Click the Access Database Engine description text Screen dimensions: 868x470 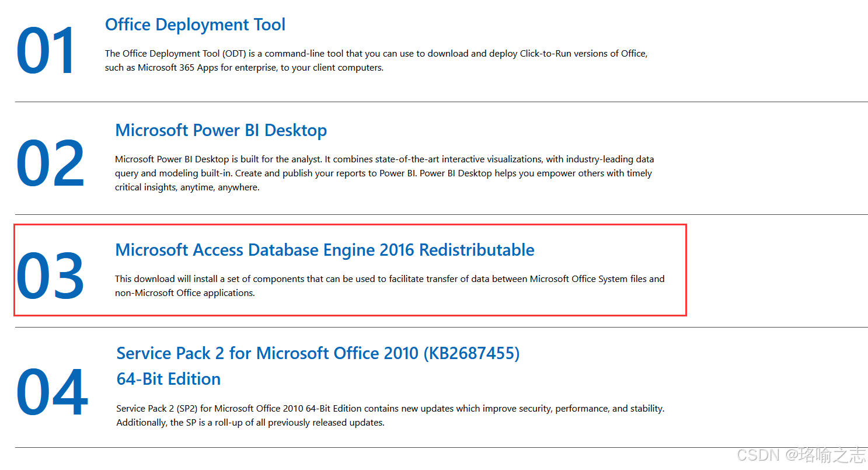click(388, 286)
